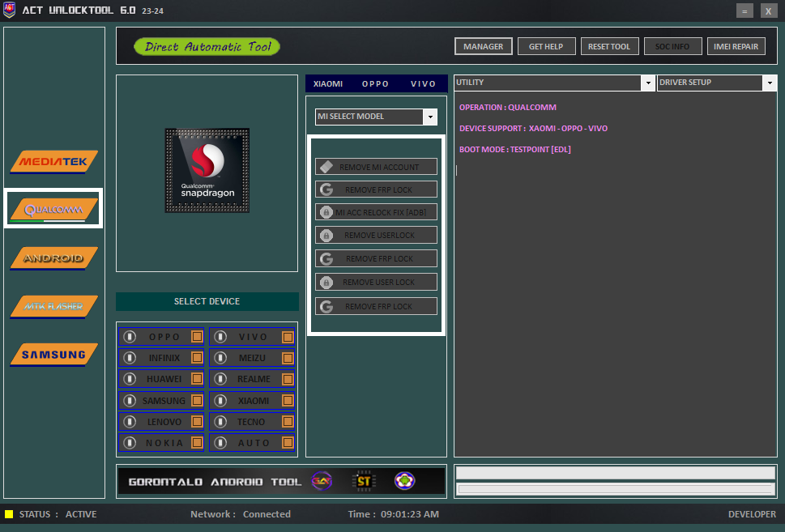Click the GAT round logo icon
785x532 pixels.
(x=322, y=482)
